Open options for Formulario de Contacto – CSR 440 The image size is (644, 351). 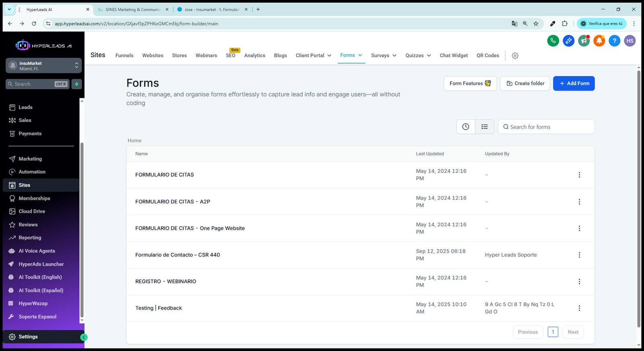579,255
